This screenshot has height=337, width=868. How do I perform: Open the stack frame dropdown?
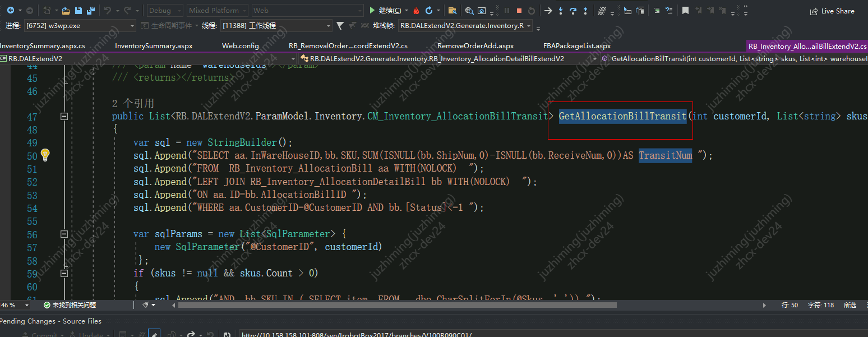click(x=465, y=25)
